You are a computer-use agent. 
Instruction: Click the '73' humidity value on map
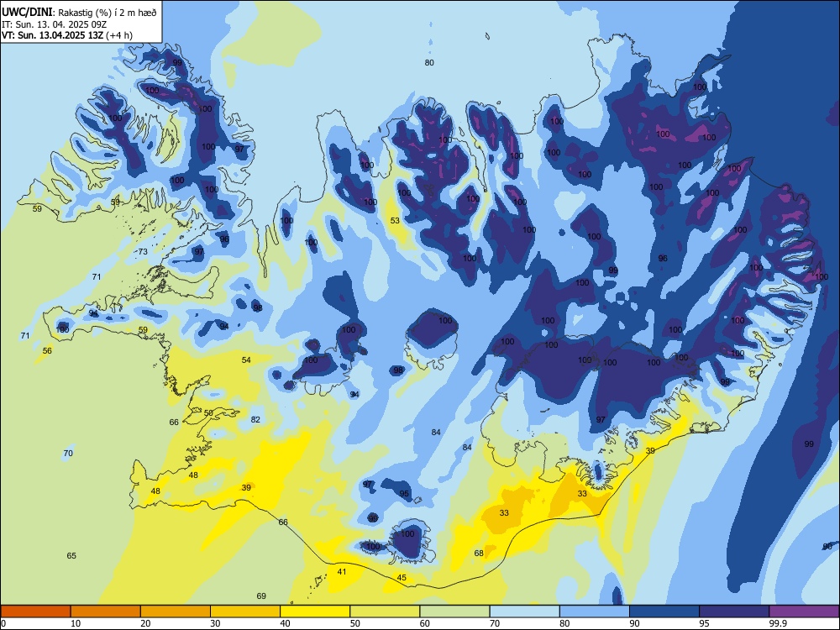[143, 252]
